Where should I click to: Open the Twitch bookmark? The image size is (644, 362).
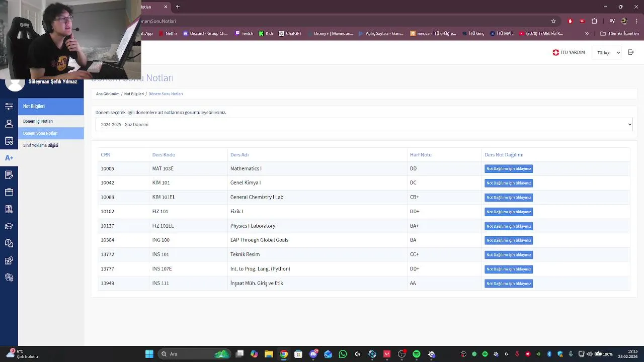click(x=244, y=34)
